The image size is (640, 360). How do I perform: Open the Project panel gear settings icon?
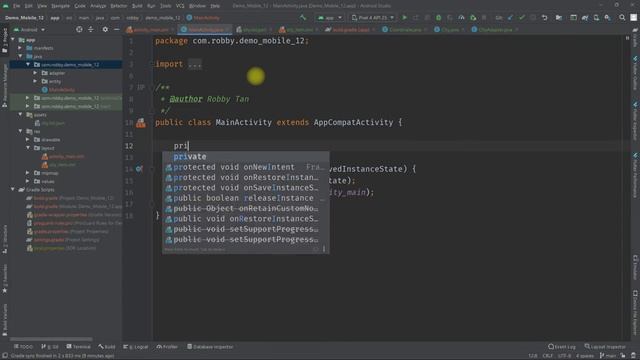(x=105, y=29)
